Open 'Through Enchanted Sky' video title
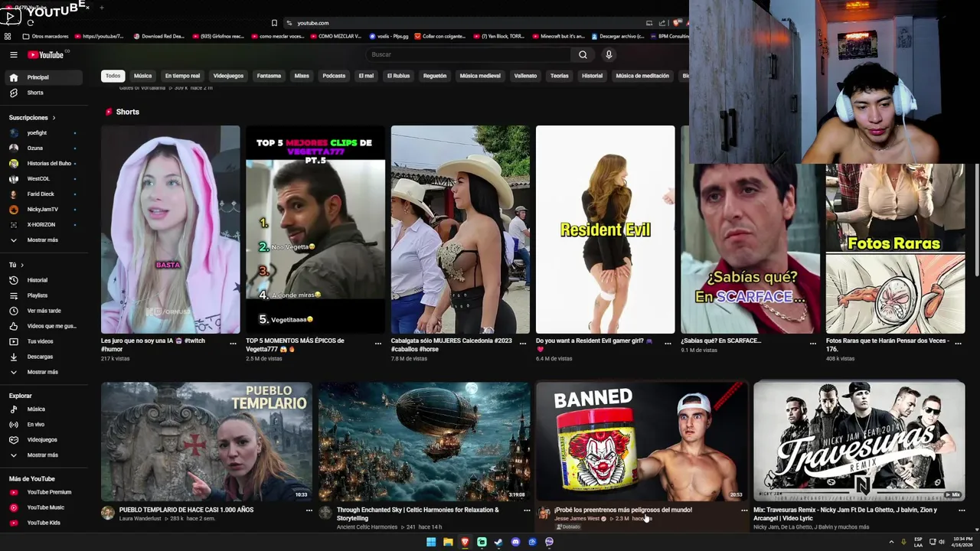The image size is (980, 551). click(x=417, y=514)
